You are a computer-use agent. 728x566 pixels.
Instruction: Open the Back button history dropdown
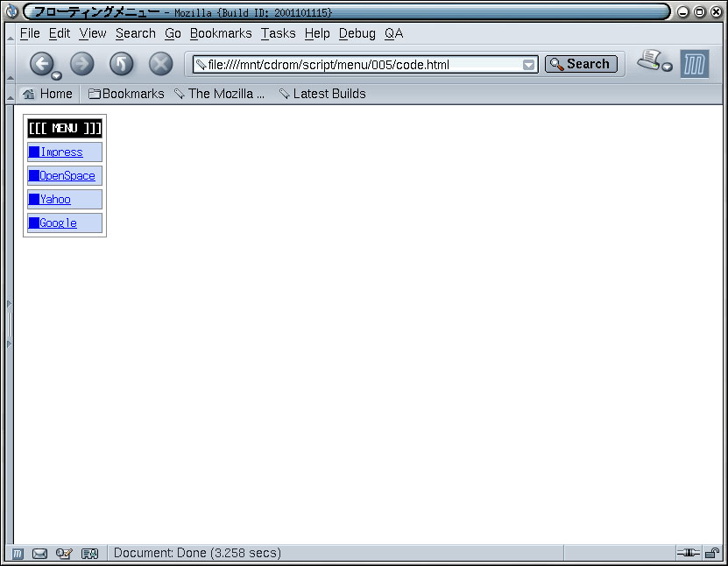pos(57,75)
